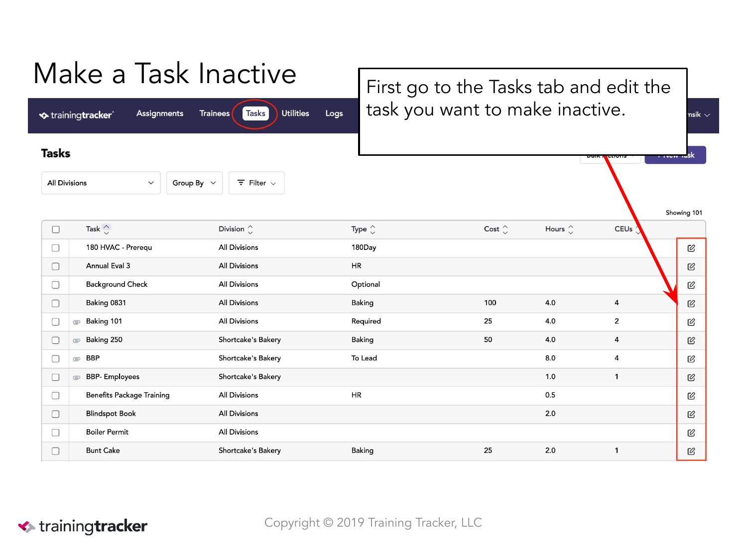Check the Annual Eval 3 row
747x560 pixels.
coord(56,266)
